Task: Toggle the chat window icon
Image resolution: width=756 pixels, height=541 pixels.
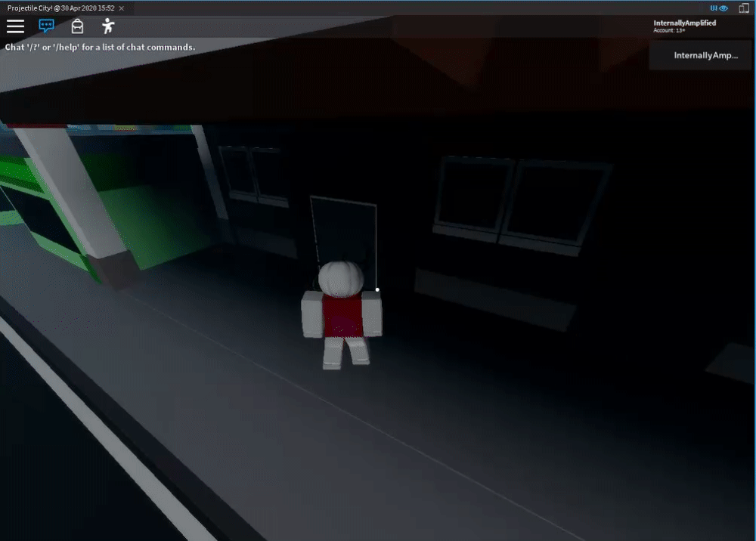Action: (46, 26)
